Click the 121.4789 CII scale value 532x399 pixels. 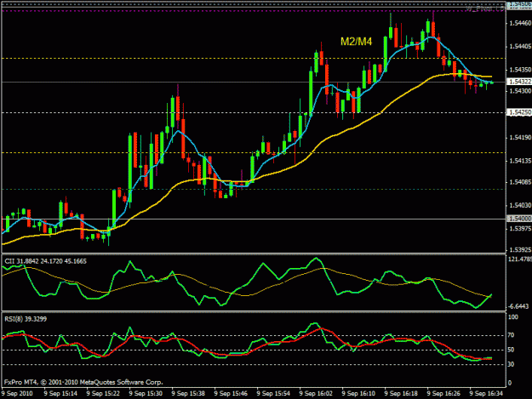coord(520,259)
